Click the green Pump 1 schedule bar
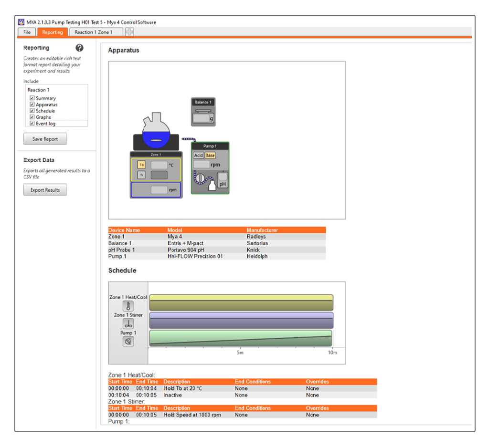488x448 pixels. pos(241,338)
